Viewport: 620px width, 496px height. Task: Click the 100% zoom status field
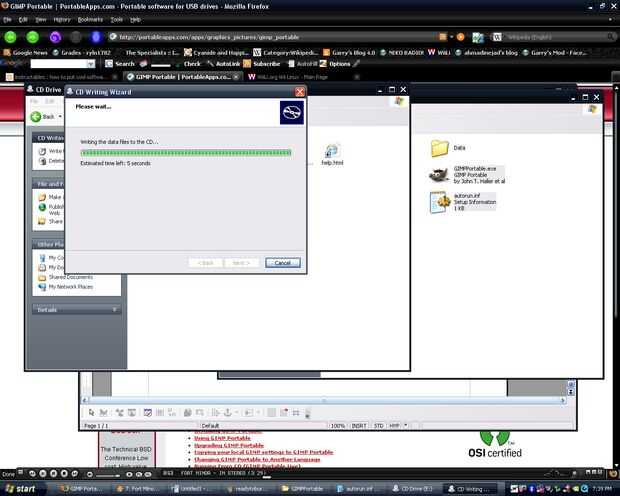click(338, 426)
